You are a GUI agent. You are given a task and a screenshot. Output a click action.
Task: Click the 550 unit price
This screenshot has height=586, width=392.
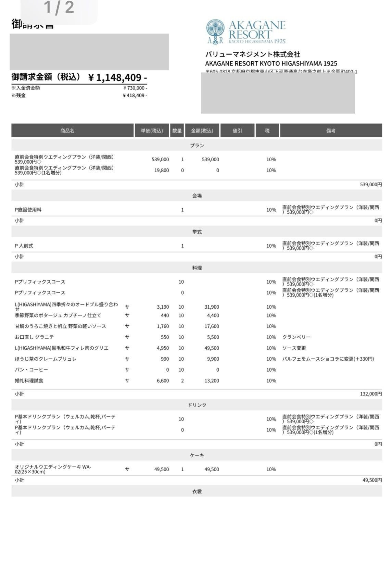point(165,337)
